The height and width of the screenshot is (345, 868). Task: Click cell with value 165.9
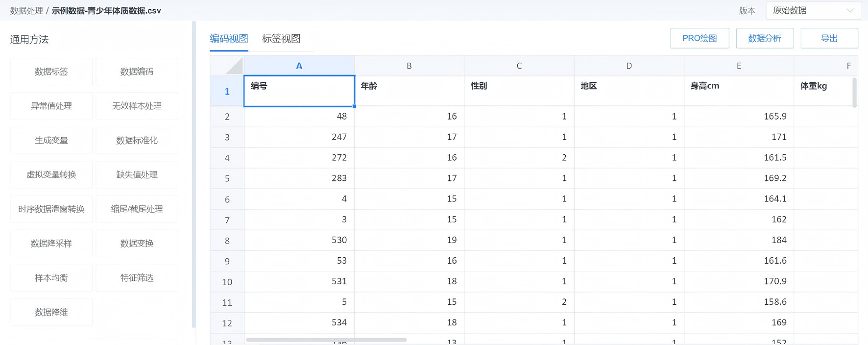739,117
